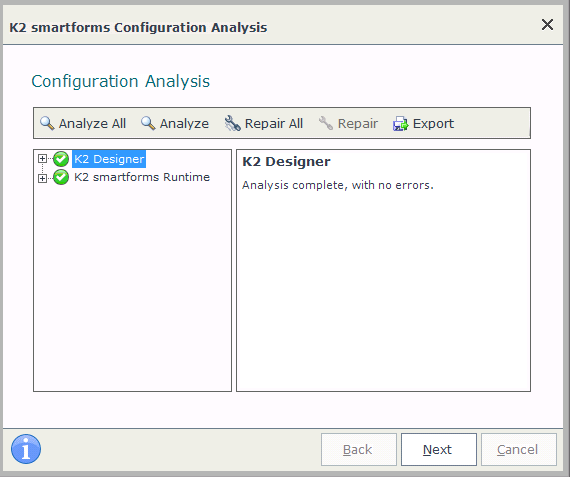Click the Analyze All toolbar label
The width and height of the screenshot is (570, 477).
[x=92, y=124]
